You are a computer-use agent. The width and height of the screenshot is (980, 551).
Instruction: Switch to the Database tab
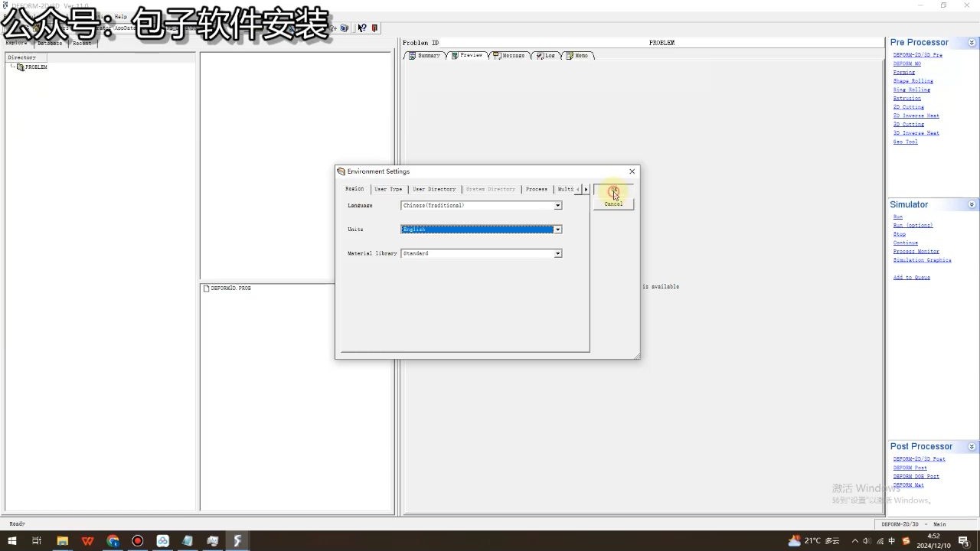click(x=50, y=43)
